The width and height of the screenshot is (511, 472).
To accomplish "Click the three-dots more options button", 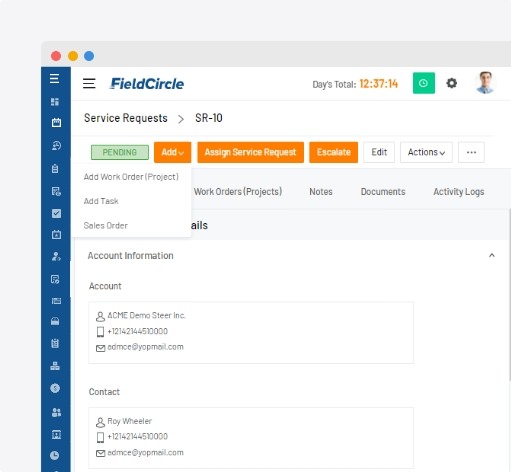I will (x=471, y=152).
